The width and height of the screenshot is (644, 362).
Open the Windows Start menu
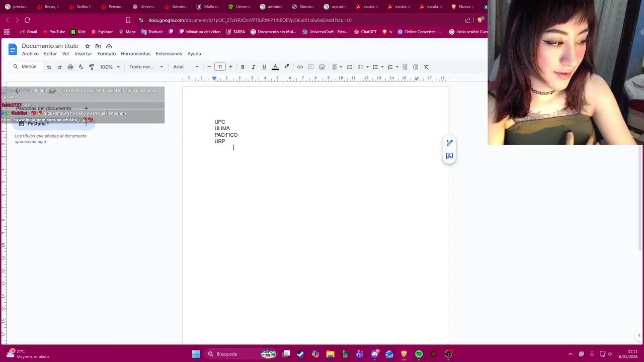click(196, 354)
